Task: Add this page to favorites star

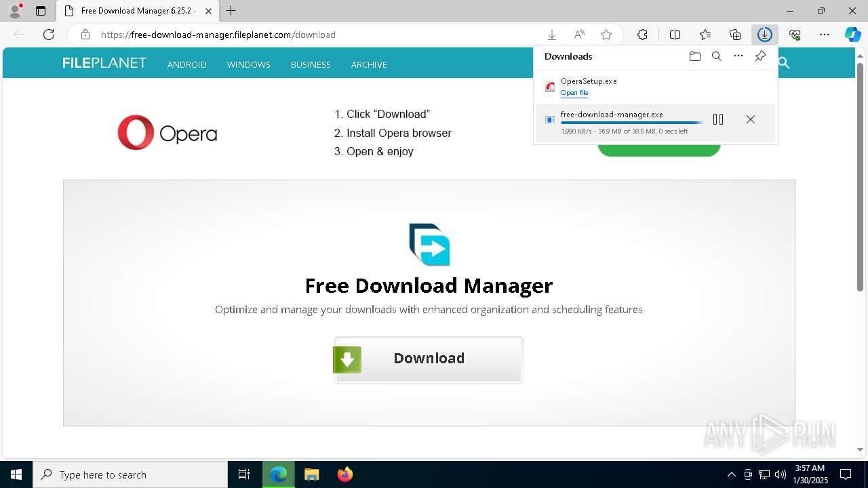Action: (x=606, y=35)
